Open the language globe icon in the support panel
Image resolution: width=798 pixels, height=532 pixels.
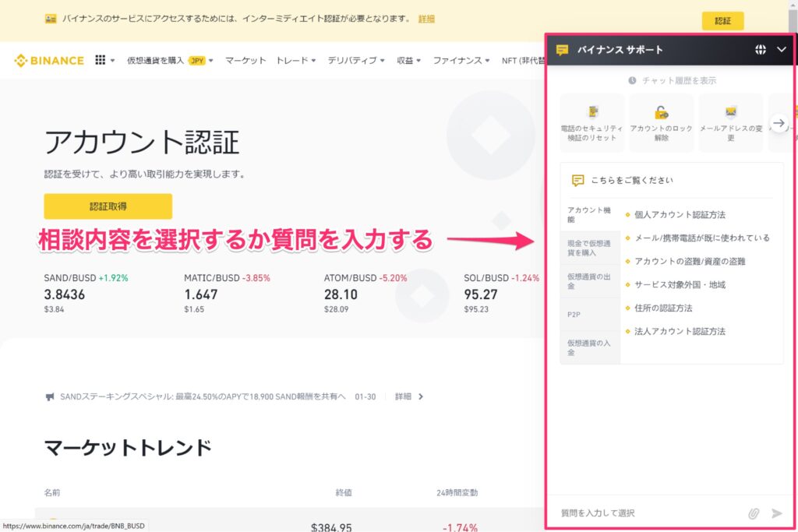761,49
